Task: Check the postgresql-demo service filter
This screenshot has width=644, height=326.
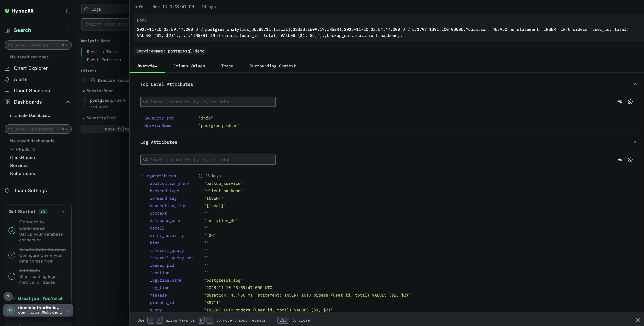Action: [85, 100]
